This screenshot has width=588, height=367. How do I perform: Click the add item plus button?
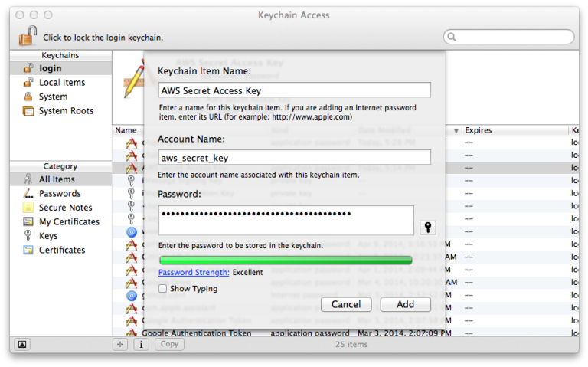point(120,344)
